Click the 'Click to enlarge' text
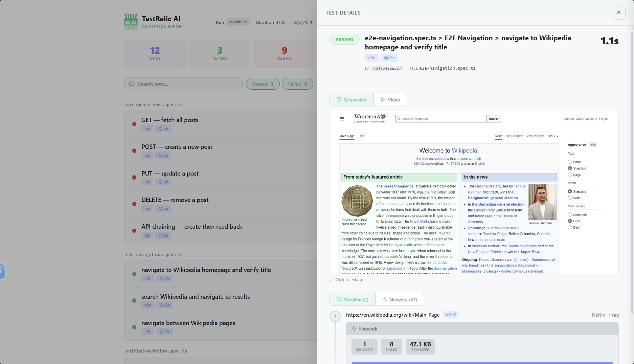Viewport: 634px width, 364px height. point(350,280)
